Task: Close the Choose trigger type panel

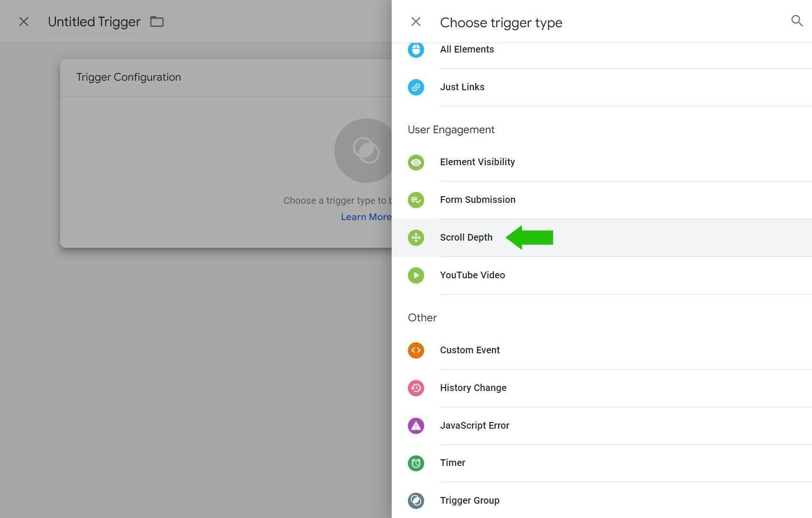Action: 416,21
